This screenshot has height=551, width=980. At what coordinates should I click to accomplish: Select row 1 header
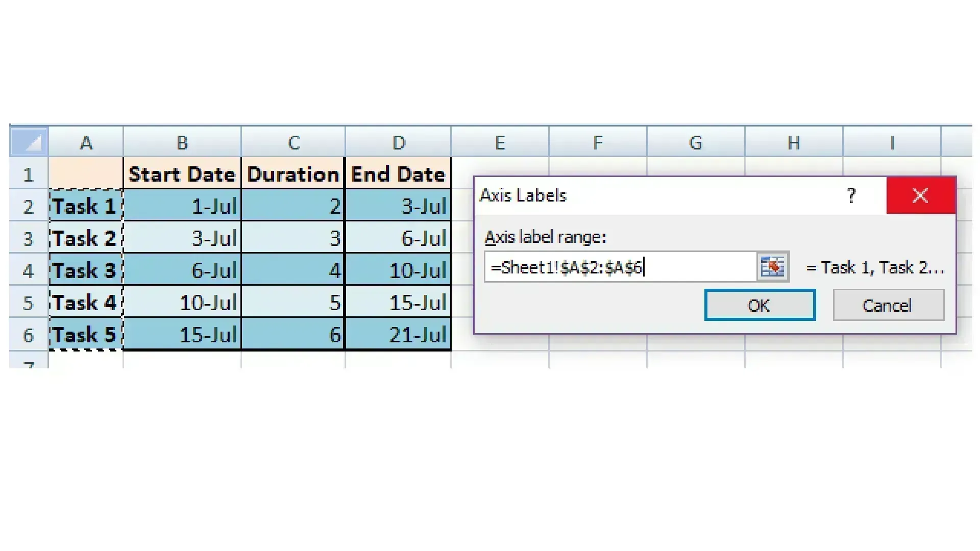pos(28,174)
